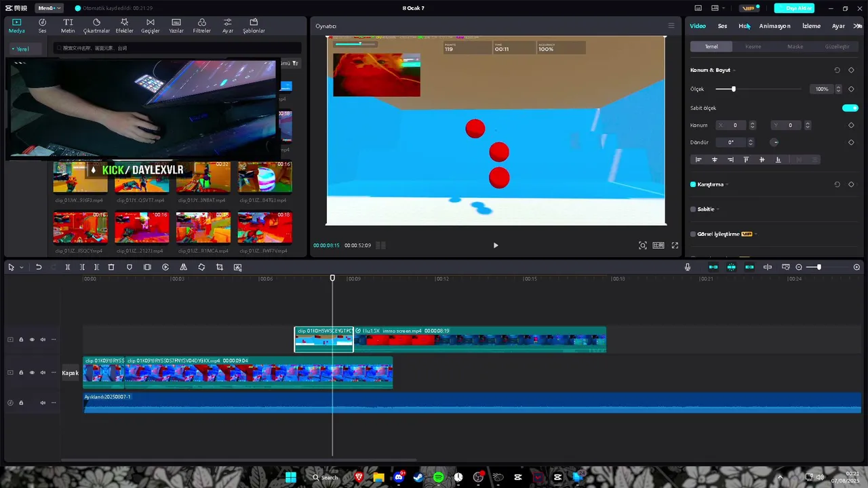This screenshot has height=488, width=868.
Task: Click the Kapak cover button
Action: pos(71,373)
